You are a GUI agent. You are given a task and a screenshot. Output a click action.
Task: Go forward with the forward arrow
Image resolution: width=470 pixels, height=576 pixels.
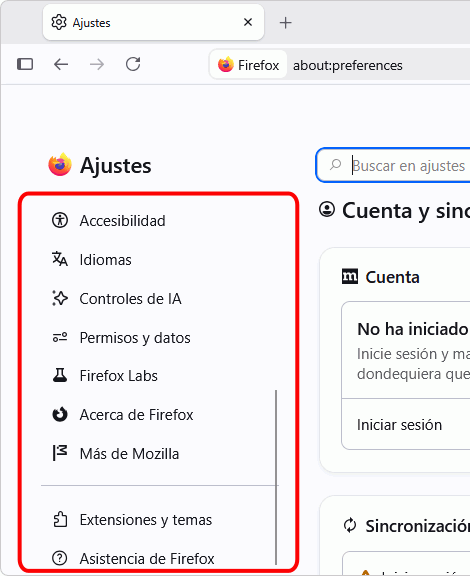(x=97, y=64)
